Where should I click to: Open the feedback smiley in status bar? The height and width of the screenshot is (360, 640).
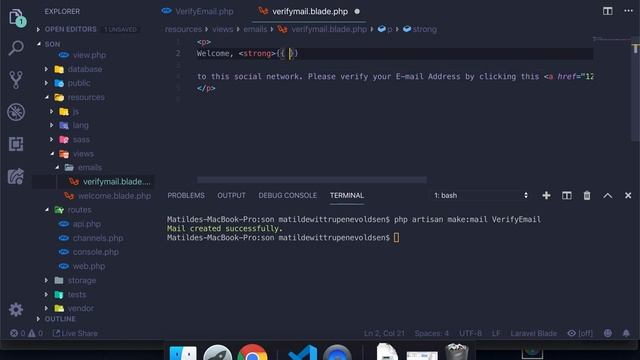pos(608,333)
